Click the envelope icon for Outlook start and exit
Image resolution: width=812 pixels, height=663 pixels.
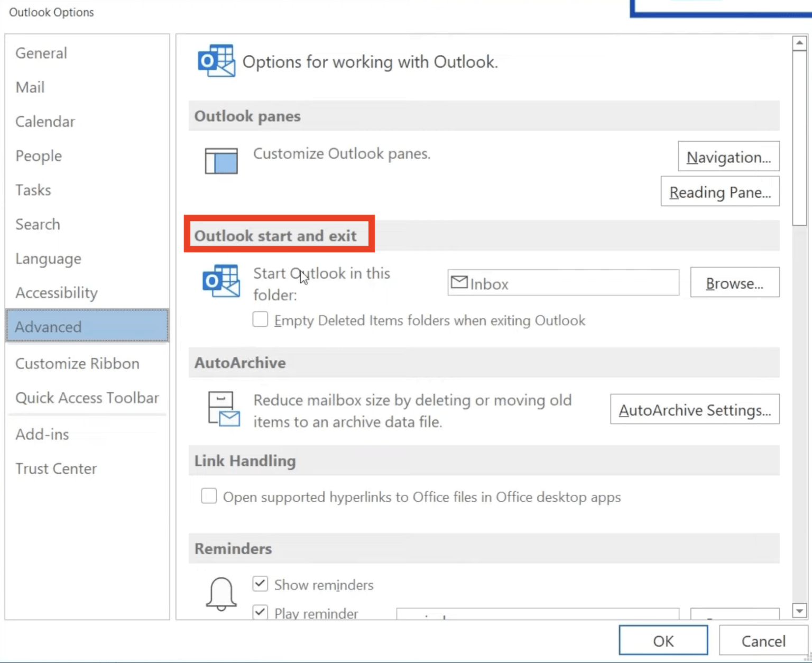(220, 282)
